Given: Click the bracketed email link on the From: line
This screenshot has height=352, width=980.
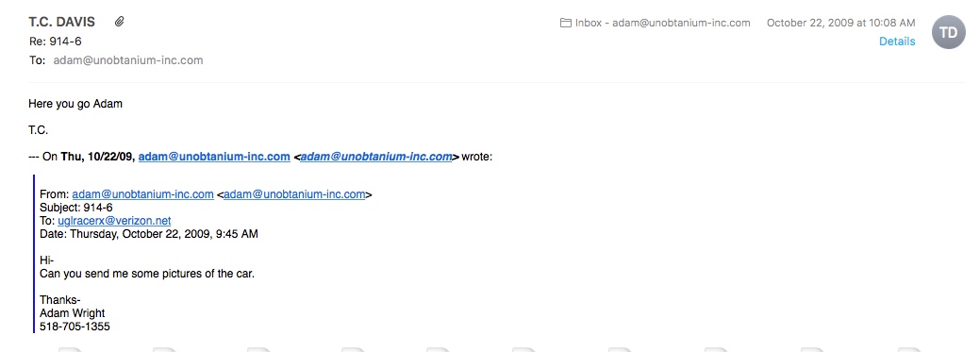Looking at the screenshot, I should (x=294, y=194).
